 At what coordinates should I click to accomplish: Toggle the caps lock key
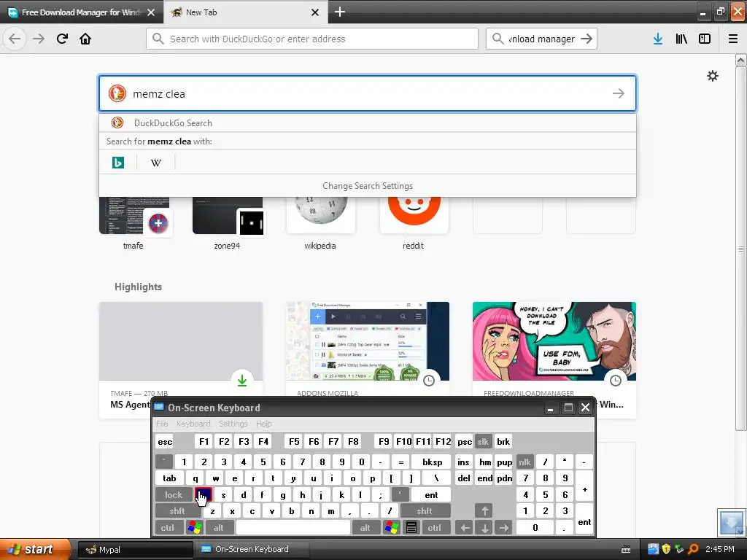click(174, 495)
